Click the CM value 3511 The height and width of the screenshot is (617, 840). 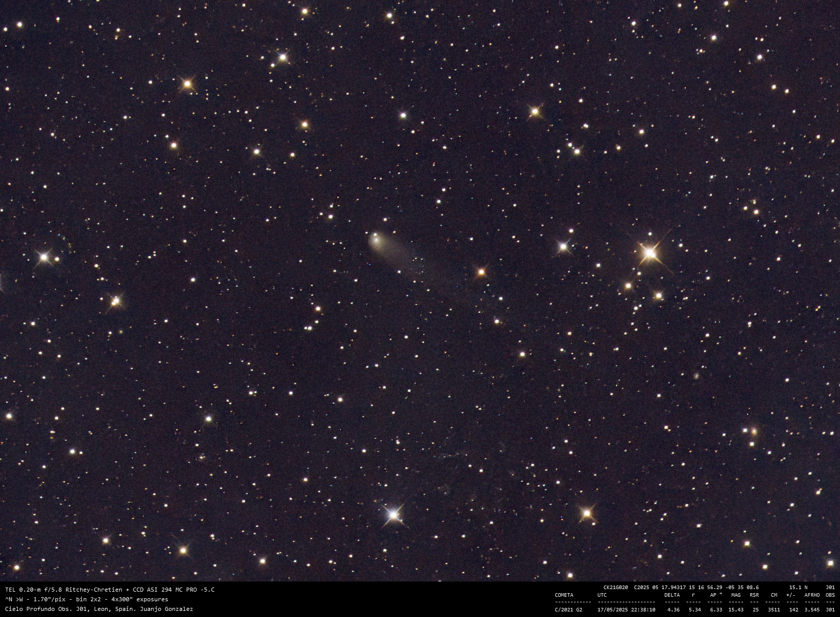click(x=774, y=609)
